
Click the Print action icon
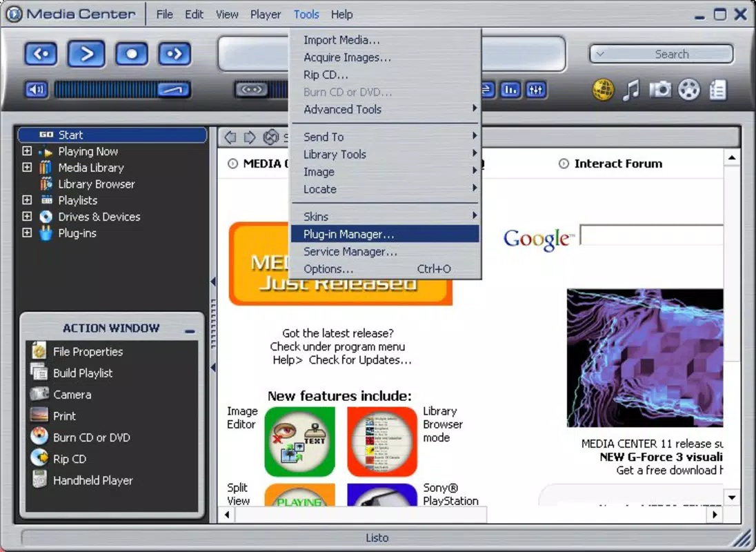[x=39, y=415]
